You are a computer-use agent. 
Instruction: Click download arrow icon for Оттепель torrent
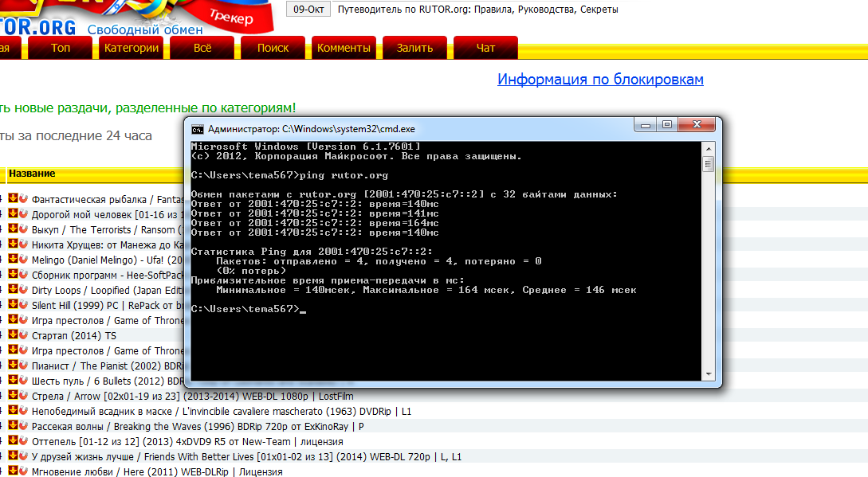tap(13, 441)
